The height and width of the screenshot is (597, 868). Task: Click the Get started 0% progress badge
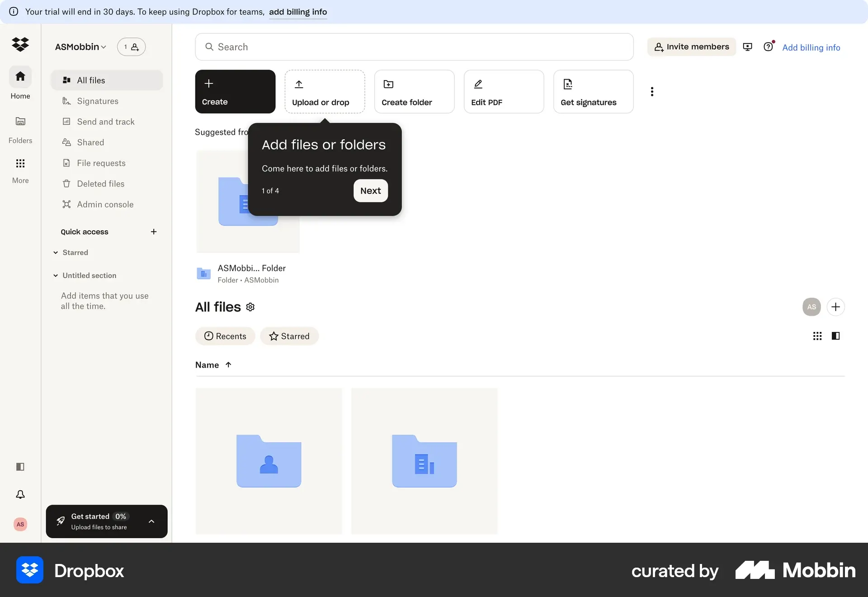(120, 516)
